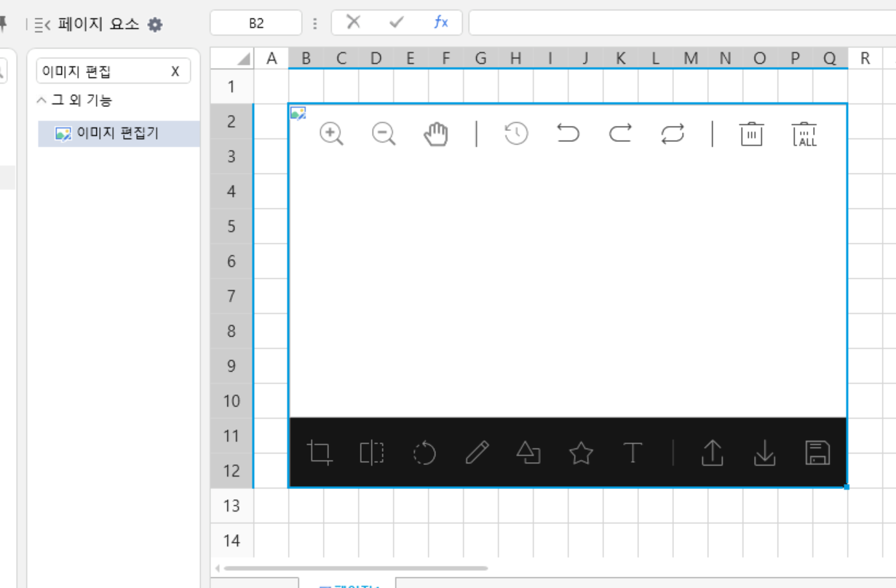896x588 pixels.
Task: Click the formula bar input
Action: point(682,23)
